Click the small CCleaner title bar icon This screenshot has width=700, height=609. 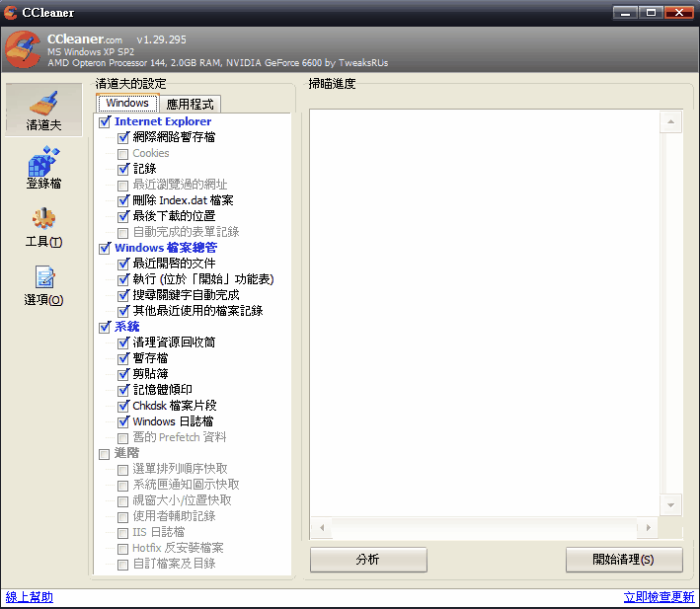(10, 12)
